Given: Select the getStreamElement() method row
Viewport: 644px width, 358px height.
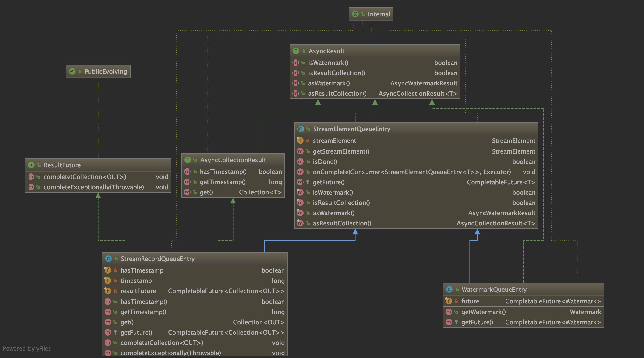Looking at the screenshot, I should [x=341, y=151].
